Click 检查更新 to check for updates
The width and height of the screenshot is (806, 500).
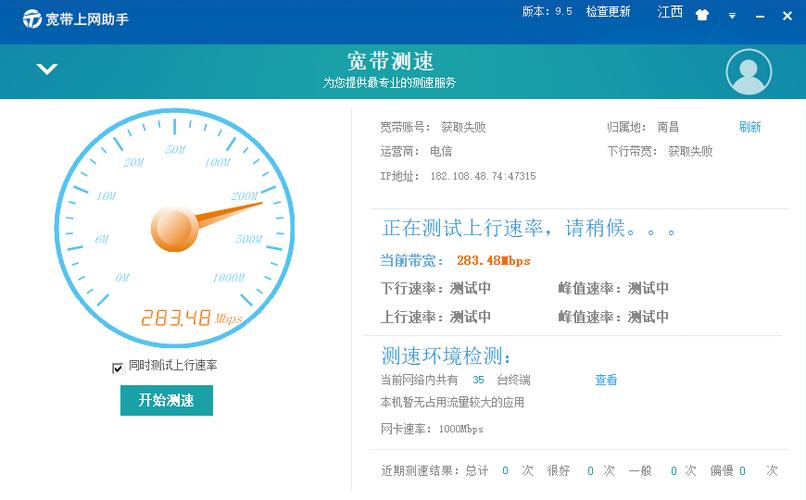(x=608, y=12)
